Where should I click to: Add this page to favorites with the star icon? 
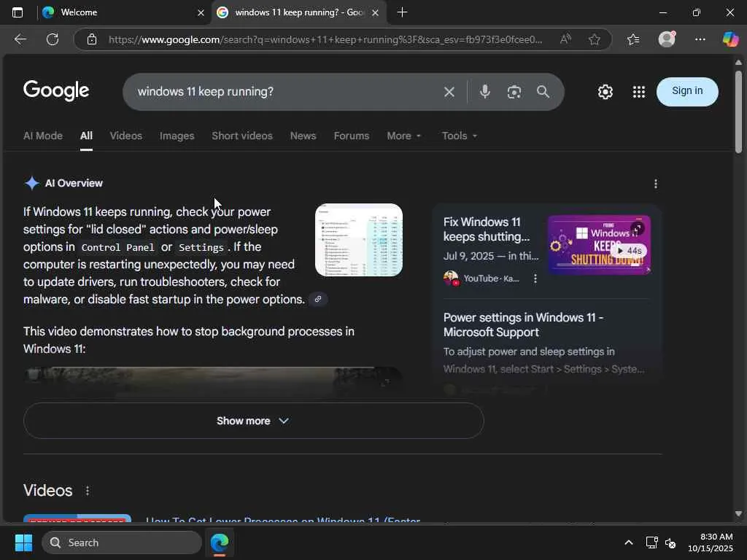[x=594, y=39]
